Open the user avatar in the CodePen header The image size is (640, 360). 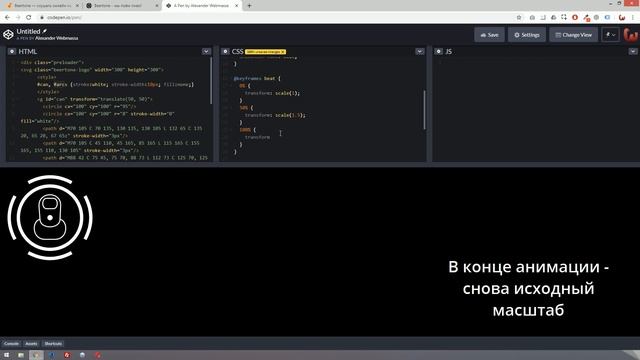[x=631, y=35]
